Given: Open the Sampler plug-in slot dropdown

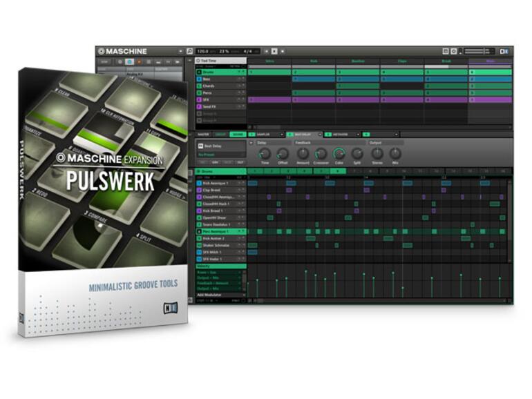Looking at the screenshot, I should (281, 135).
